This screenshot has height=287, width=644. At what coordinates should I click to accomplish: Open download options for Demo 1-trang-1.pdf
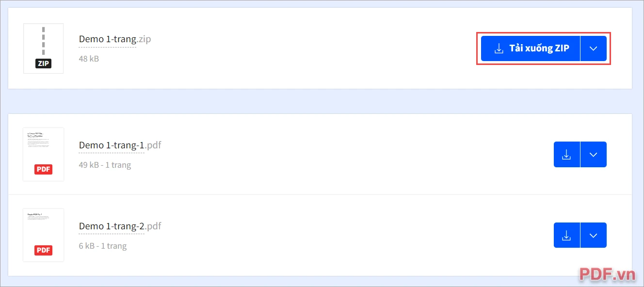coord(594,155)
